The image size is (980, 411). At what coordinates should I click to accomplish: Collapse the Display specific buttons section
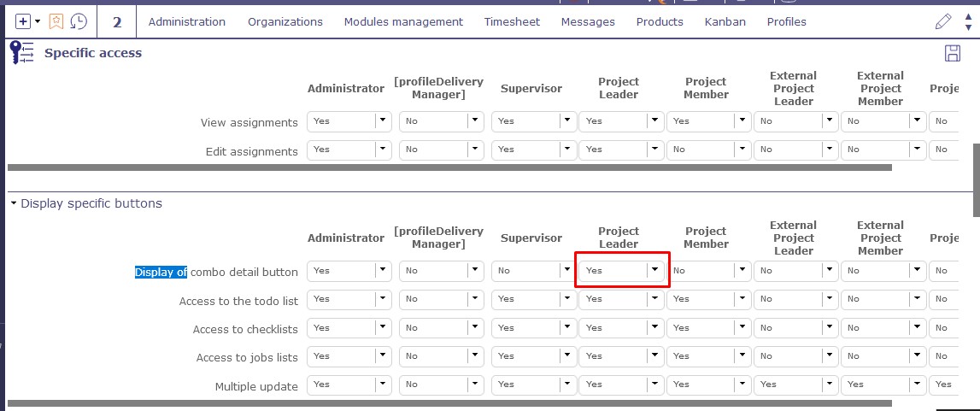[x=14, y=203]
